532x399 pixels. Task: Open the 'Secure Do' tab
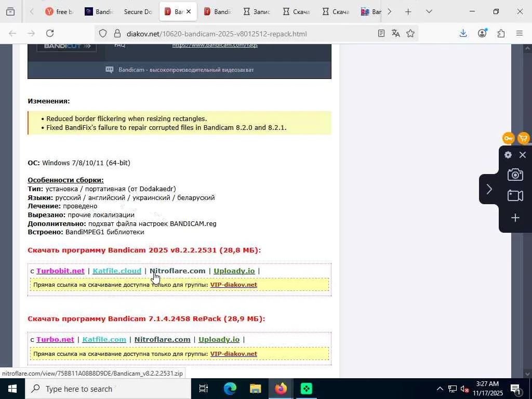138,11
